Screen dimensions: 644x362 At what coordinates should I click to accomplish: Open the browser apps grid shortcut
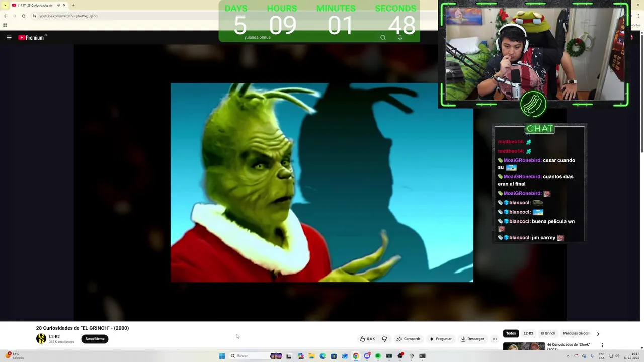pos(5,25)
